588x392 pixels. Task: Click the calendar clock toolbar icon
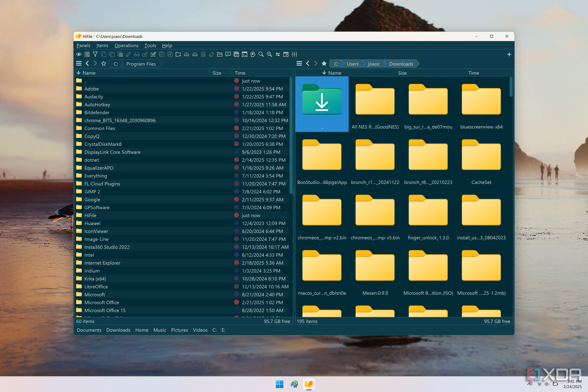(x=286, y=54)
